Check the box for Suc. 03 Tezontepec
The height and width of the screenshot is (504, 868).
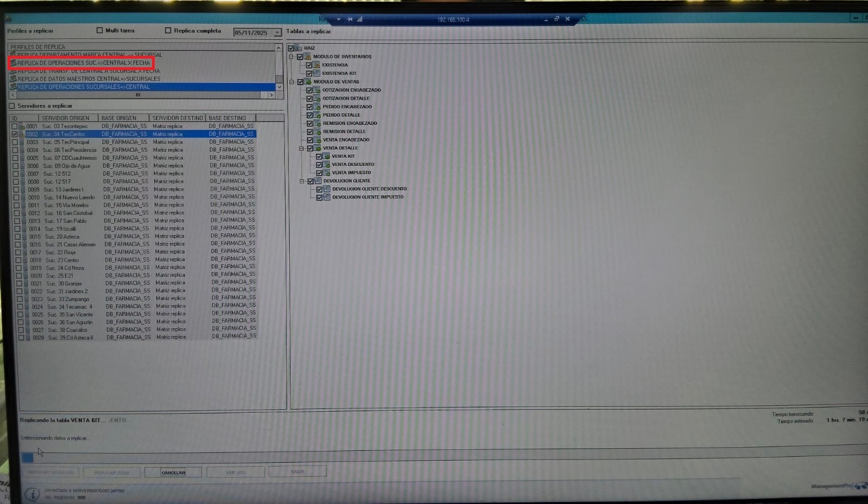[x=15, y=126]
